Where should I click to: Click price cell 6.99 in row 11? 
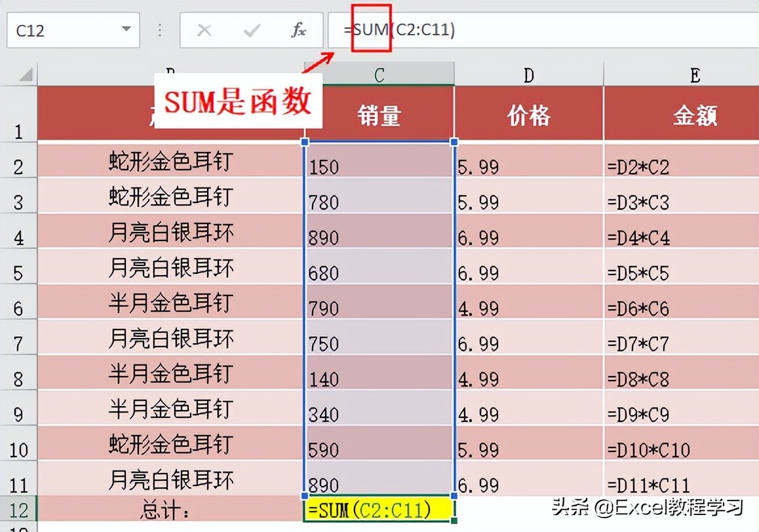(528, 478)
